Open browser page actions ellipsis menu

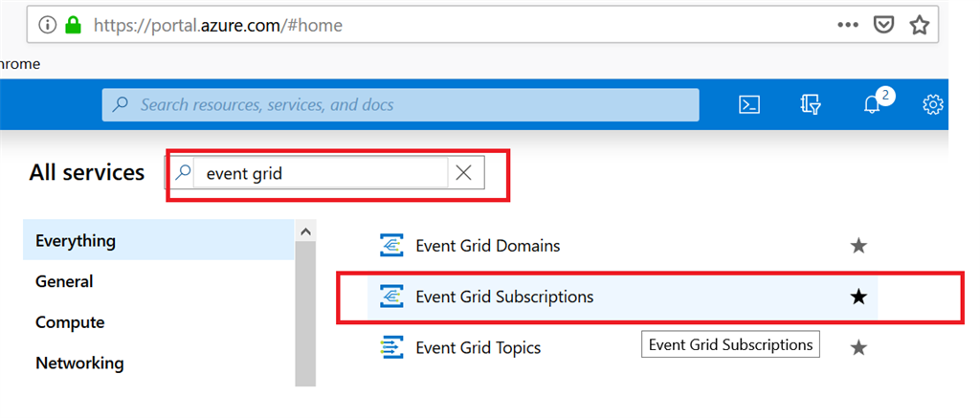[x=848, y=26]
